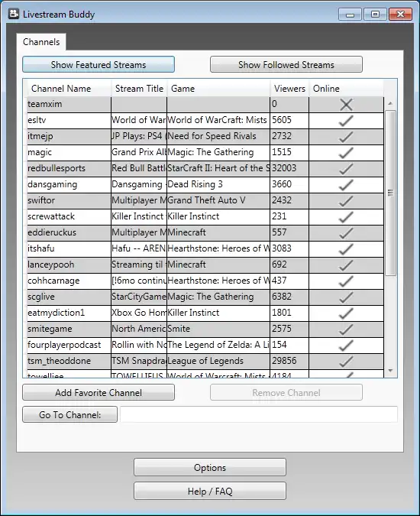Image resolution: width=420 pixels, height=516 pixels.
Task: Sort by Stream Title column header
Action: point(139,88)
